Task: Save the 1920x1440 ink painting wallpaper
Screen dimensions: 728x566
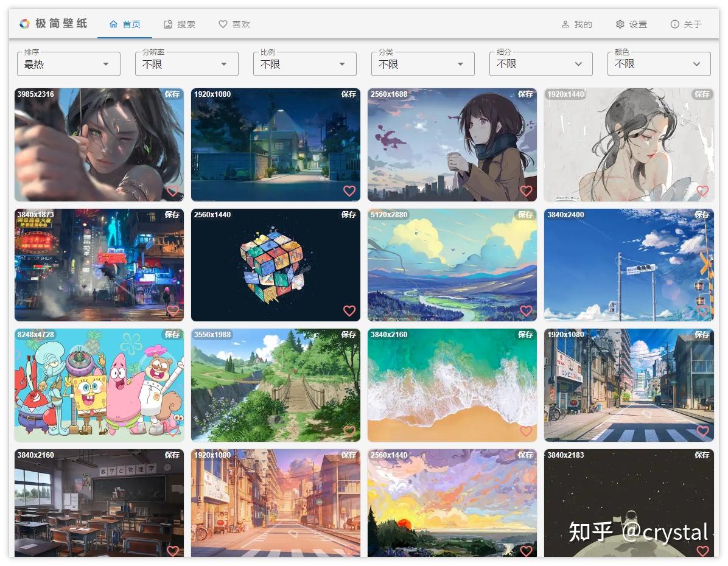Action: click(702, 94)
